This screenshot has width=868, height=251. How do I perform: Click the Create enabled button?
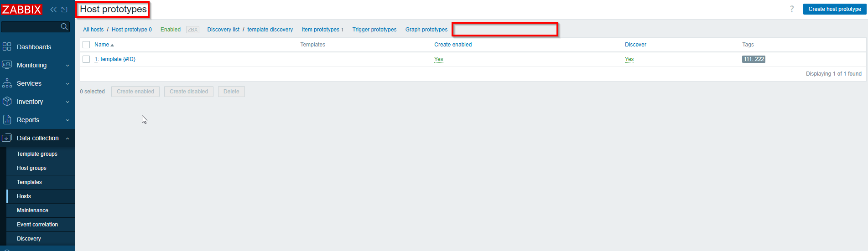(x=135, y=92)
